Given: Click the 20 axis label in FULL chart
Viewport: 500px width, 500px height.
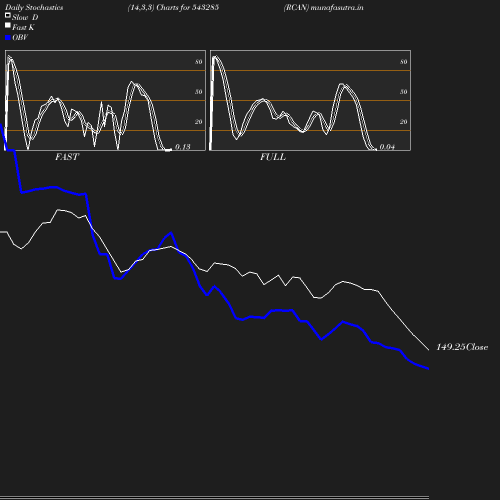Looking at the screenshot, I should tap(404, 122).
